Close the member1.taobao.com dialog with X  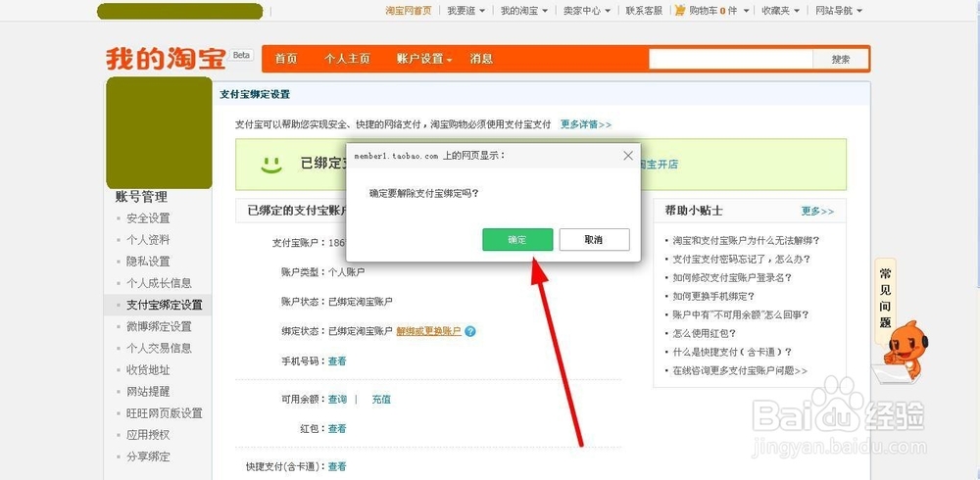[x=628, y=156]
